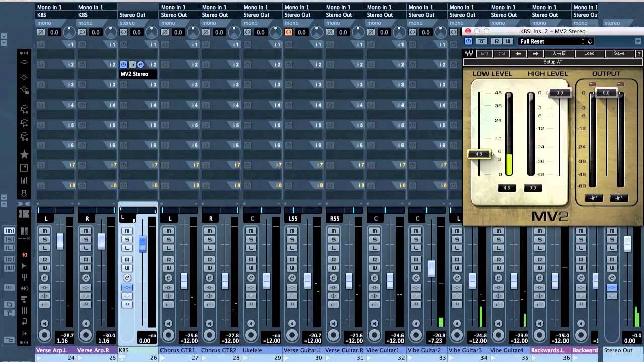Image resolution: width=644 pixels, height=362 pixels.
Task: Open MV2 help with the question mark button
Action: point(639,54)
